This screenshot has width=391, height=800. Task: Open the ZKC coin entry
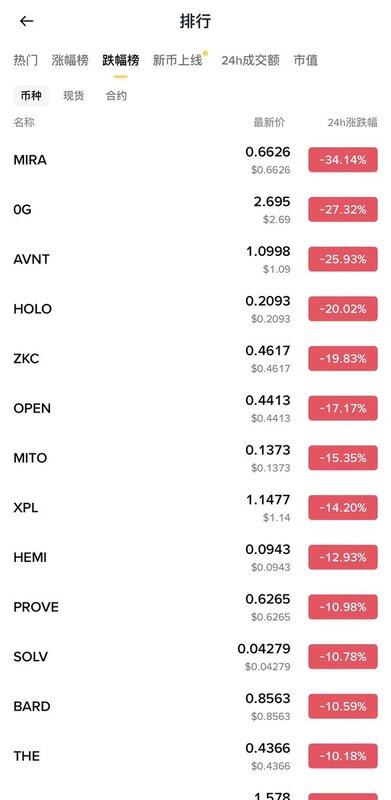click(x=196, y=359)
